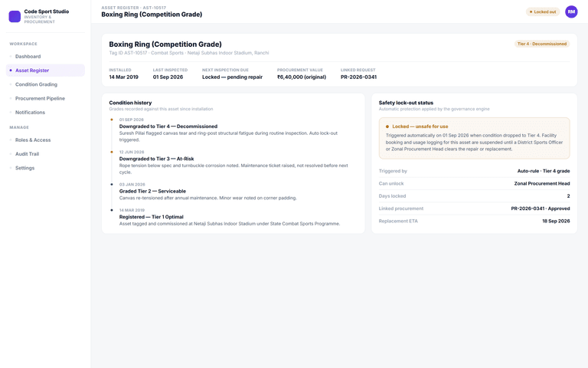Open Settings in sidebar

pyautogui.click(x=45, y=168)
